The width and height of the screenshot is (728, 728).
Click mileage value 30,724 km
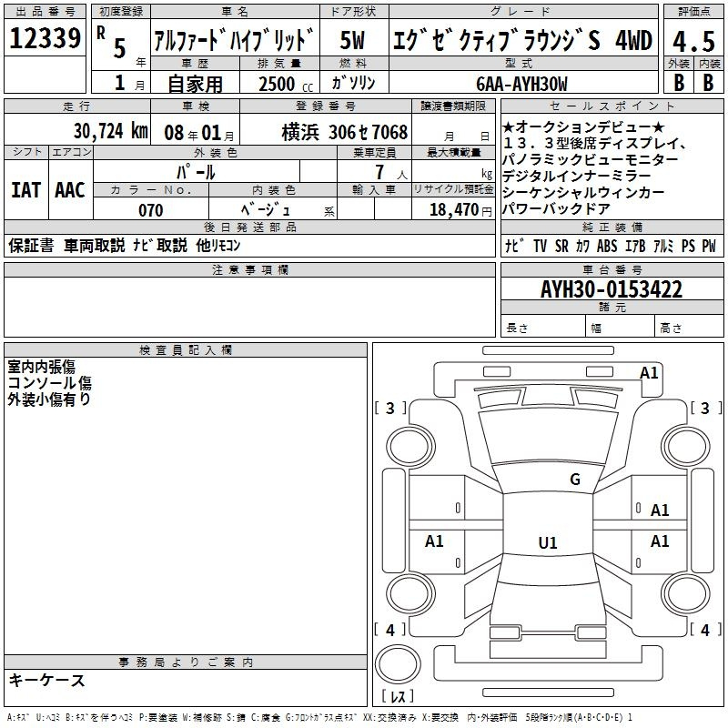tap(110, 131)
